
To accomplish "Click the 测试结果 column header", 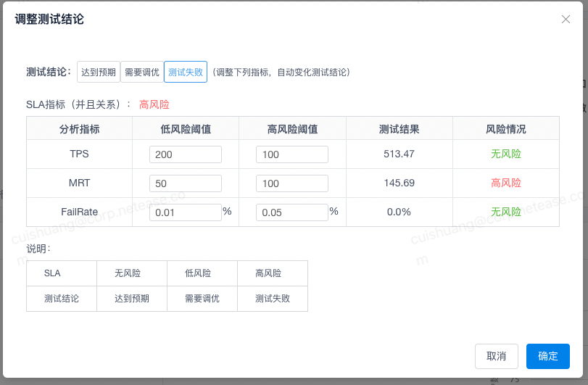I will coord(399,129).
